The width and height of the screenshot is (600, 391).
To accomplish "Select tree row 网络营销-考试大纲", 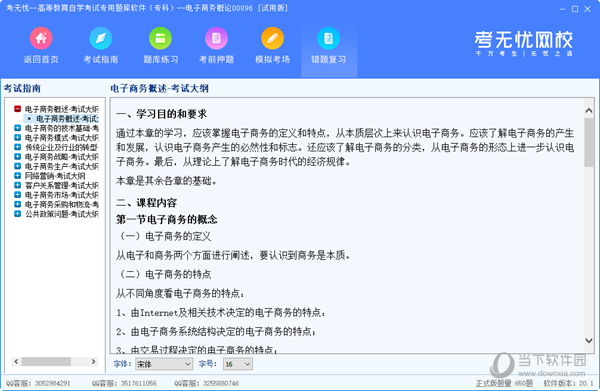I will 55,176.
